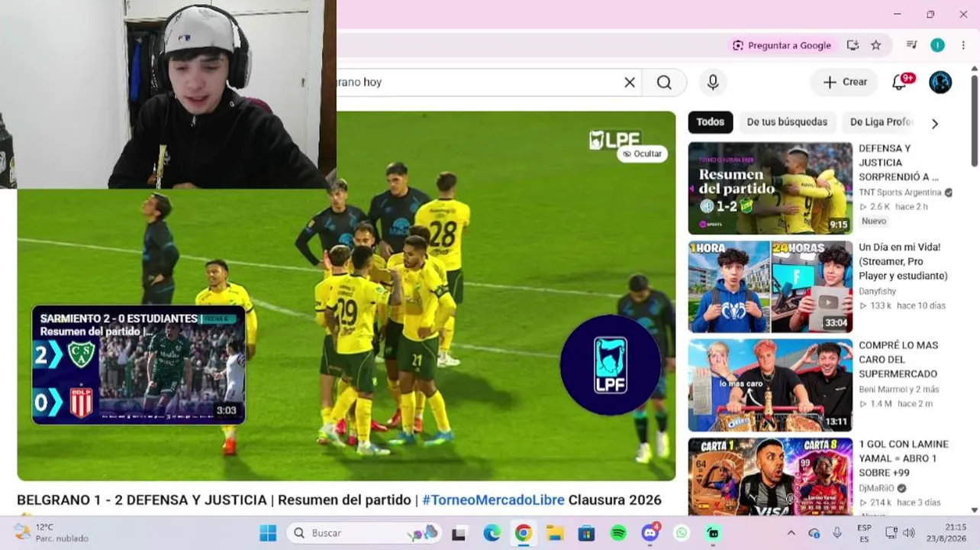Screen dimensions: 980x550
Task: Open the Chrome profile button
Action: point(937,45)
